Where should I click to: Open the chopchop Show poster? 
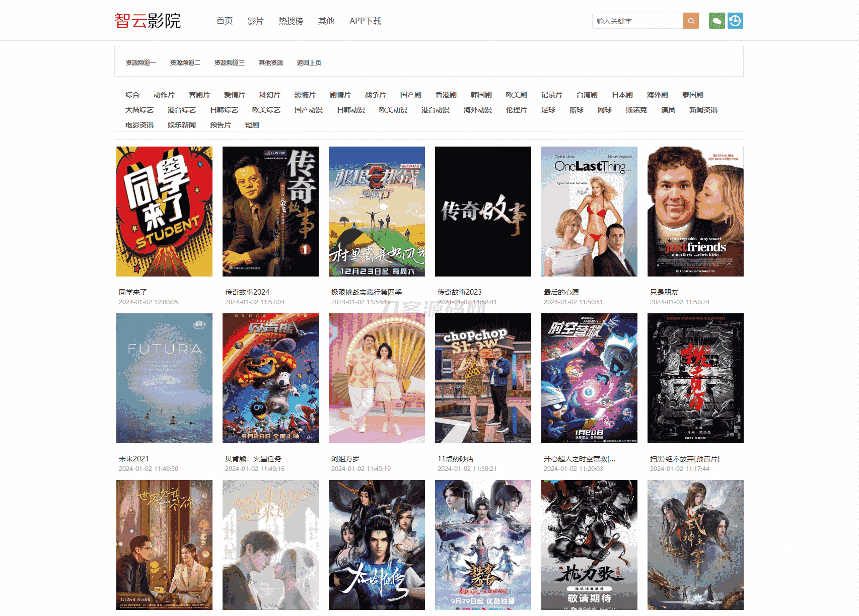coord(483,378)
